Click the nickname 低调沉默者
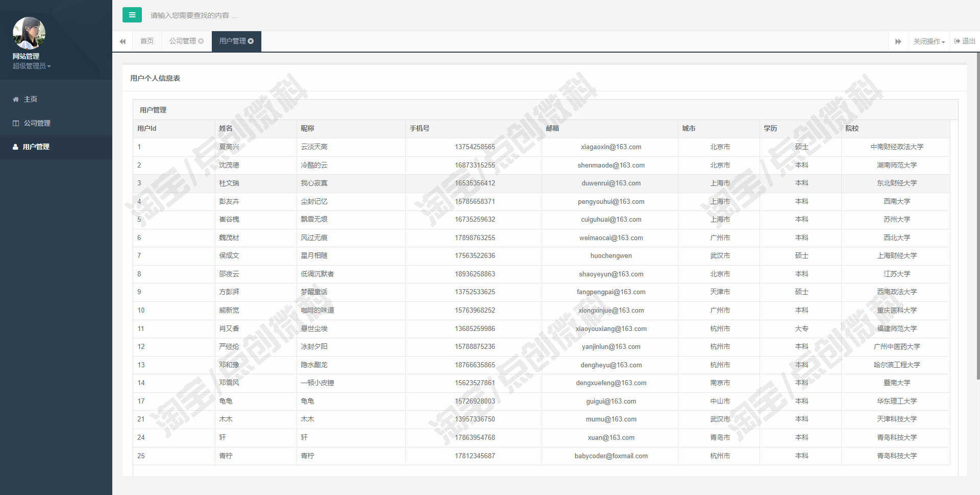The image size is (980, 495). pyautogui.click(x=317, y=274)
